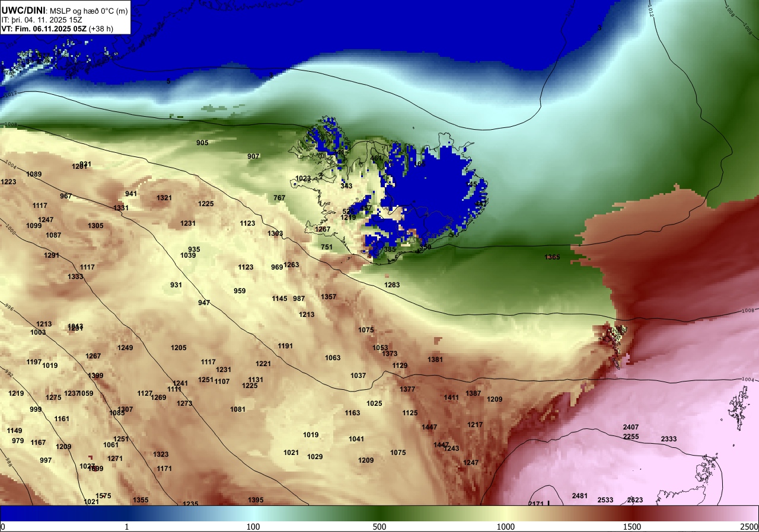Click the valid time line 'VT: Fim. 06.11.2025 05Z (+38 h)'
This screenshot has width=759, height=532.
pos(57,28)
